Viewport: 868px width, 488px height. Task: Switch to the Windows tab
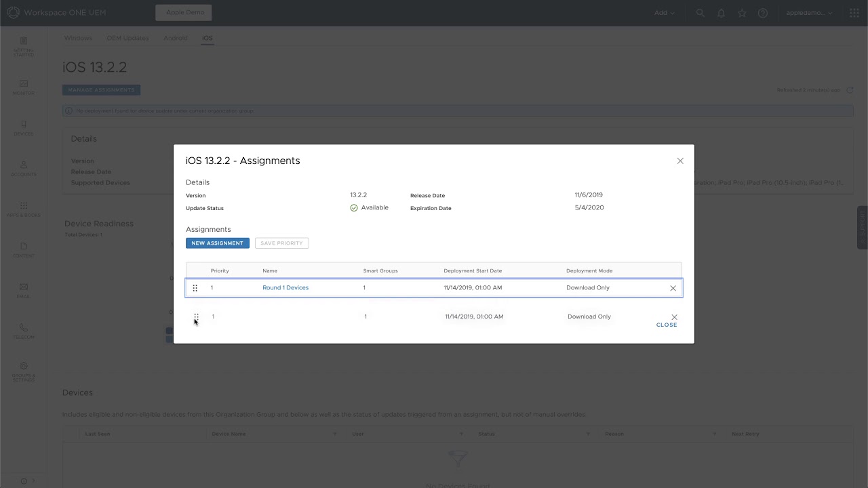click(x=78, y=38)
